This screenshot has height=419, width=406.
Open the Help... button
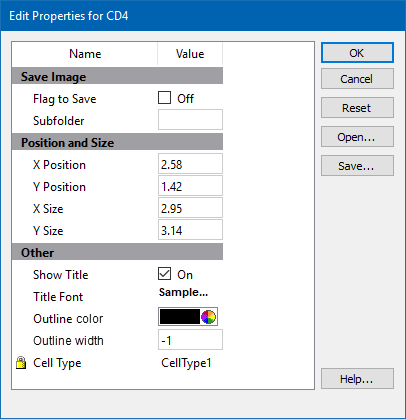[357, 379]
